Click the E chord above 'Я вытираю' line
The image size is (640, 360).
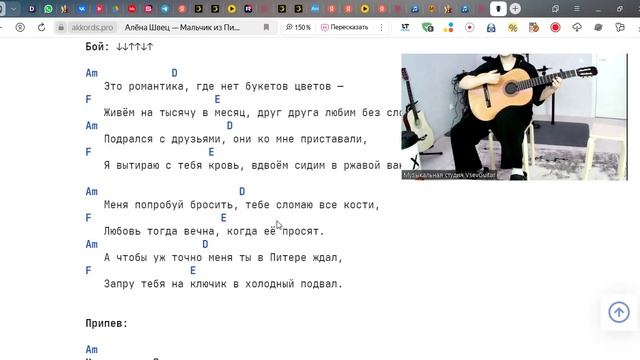[x=211, y=152]
